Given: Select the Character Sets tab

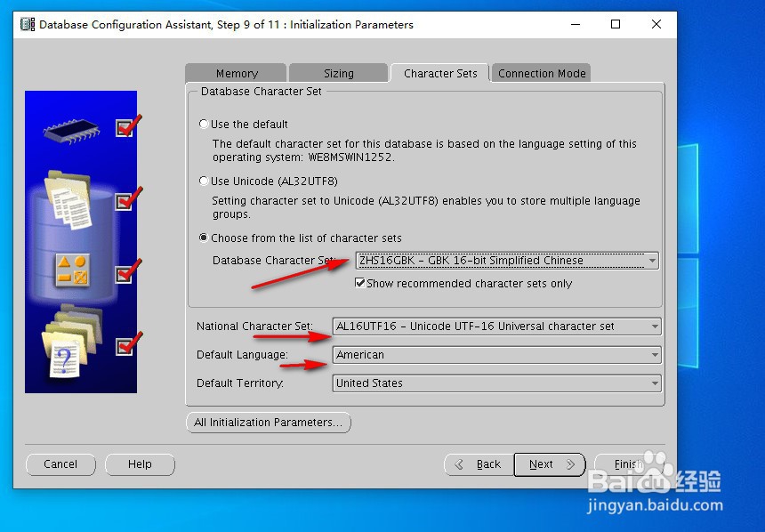Looking at the screenshot, I should click(x=440, y=73).
